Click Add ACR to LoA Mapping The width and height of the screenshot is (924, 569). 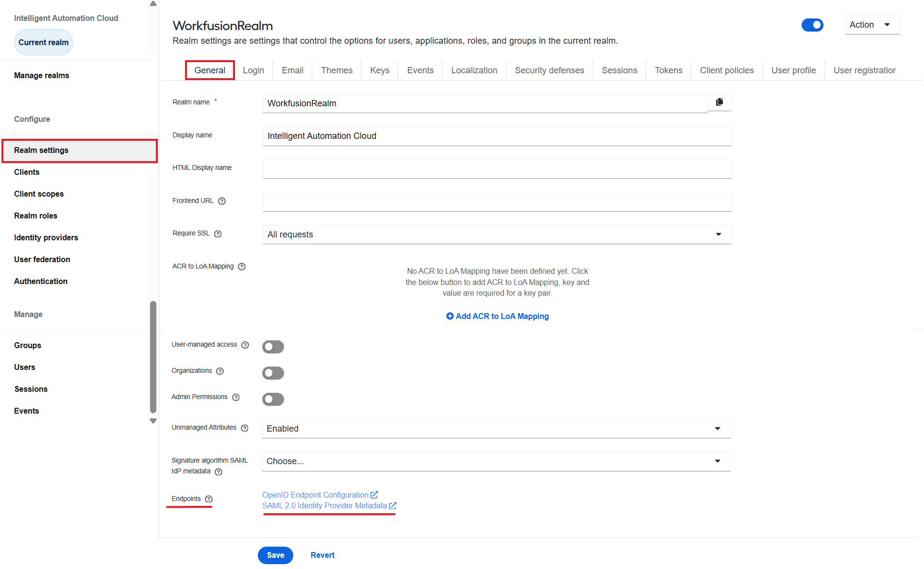coord(498,316)
